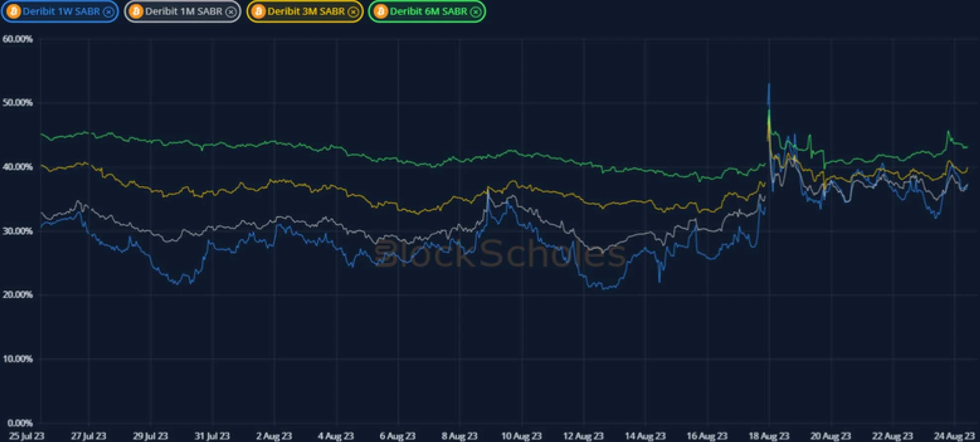Click the 29 Jul 23 date label
The width and height of the screenshot is (980, 442).
click(x=150, y=436)
